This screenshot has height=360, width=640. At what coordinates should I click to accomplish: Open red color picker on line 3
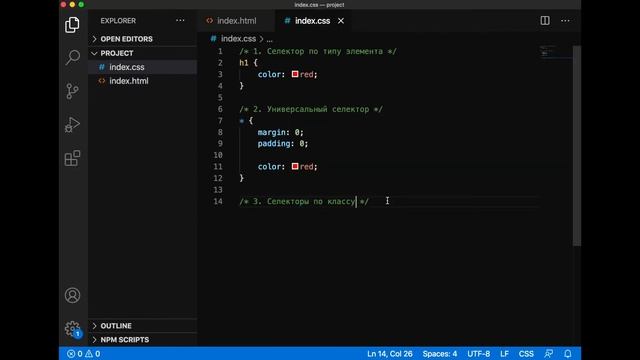[295, 74]
